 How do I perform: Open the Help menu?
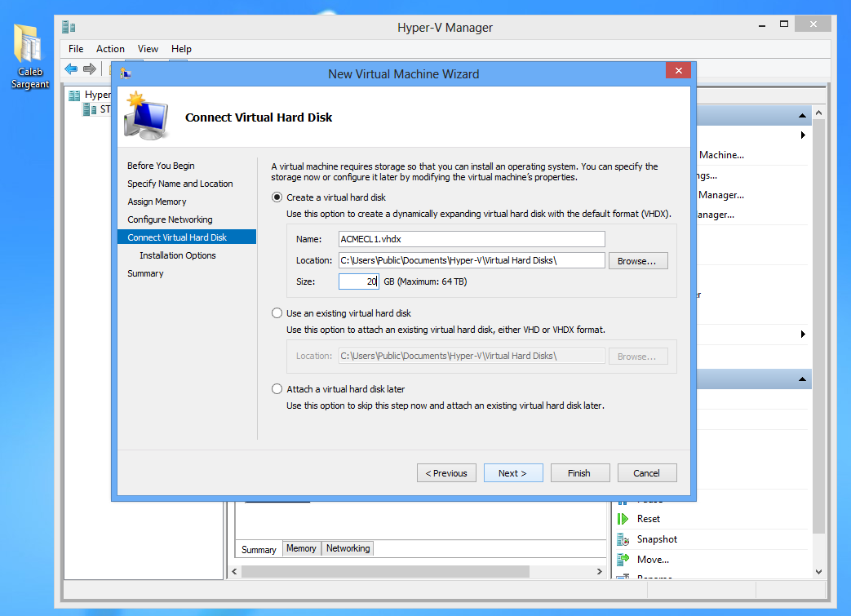click(x=181, y=49)
